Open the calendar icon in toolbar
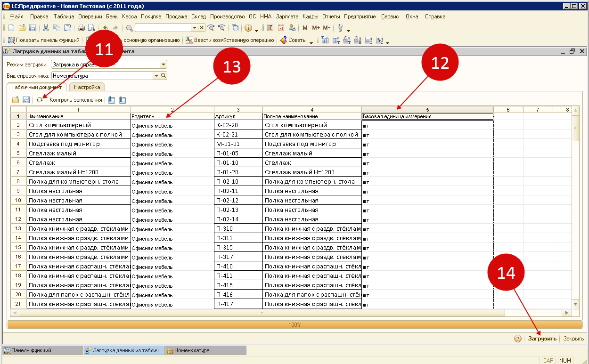The image size is (589, 364). [x=281, y=28]
